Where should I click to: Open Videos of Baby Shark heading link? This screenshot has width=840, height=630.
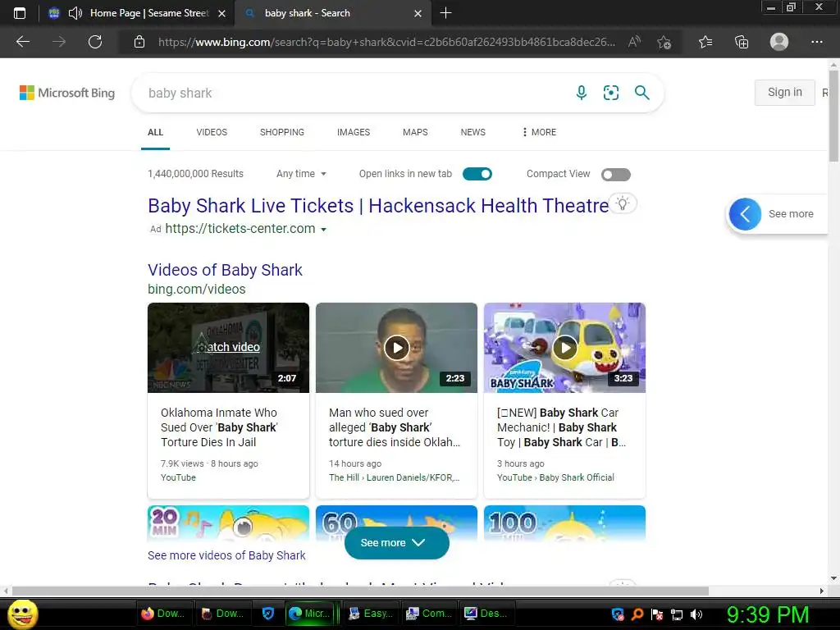click(225, 270)
